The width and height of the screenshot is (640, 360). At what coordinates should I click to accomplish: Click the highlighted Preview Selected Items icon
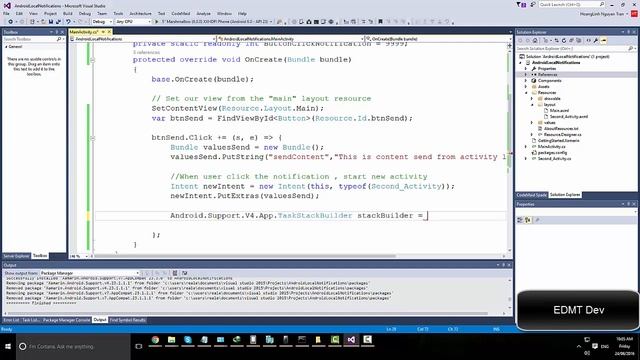coord(604,41)
